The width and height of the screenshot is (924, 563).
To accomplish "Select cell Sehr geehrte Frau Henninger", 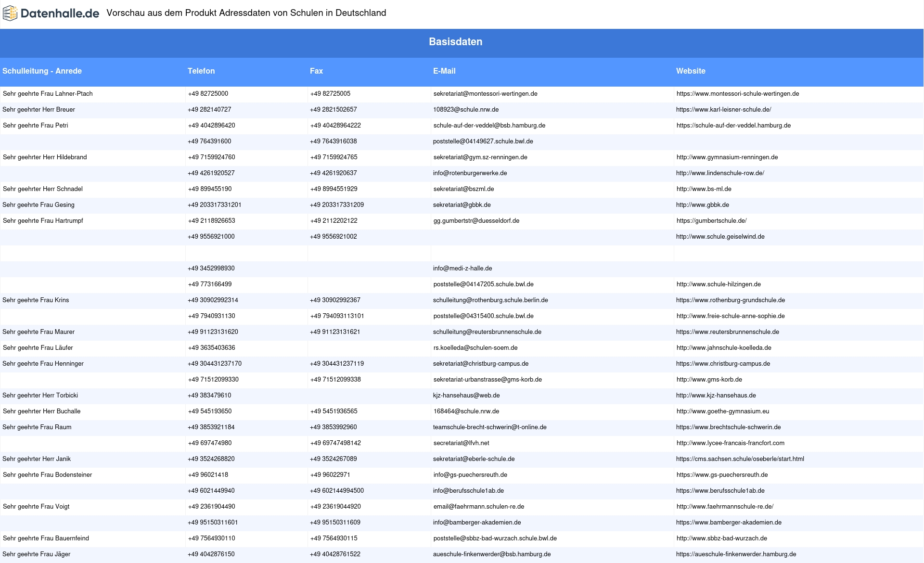I will 43,364.
